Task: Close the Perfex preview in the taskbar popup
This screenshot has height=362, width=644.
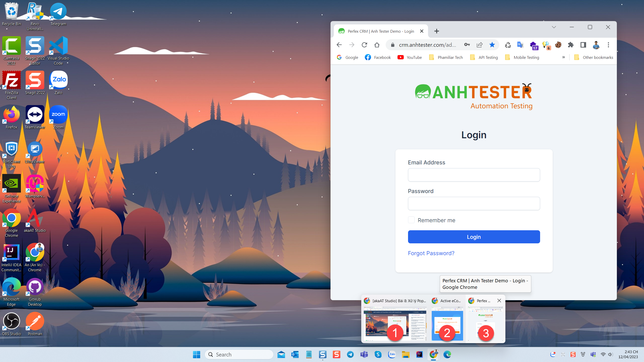Action: [499, 301]
